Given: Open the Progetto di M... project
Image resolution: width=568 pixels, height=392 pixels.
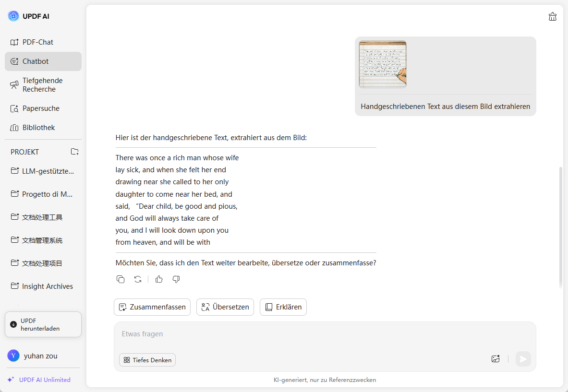Looking at the screenshot, I should tap(43, 194).
